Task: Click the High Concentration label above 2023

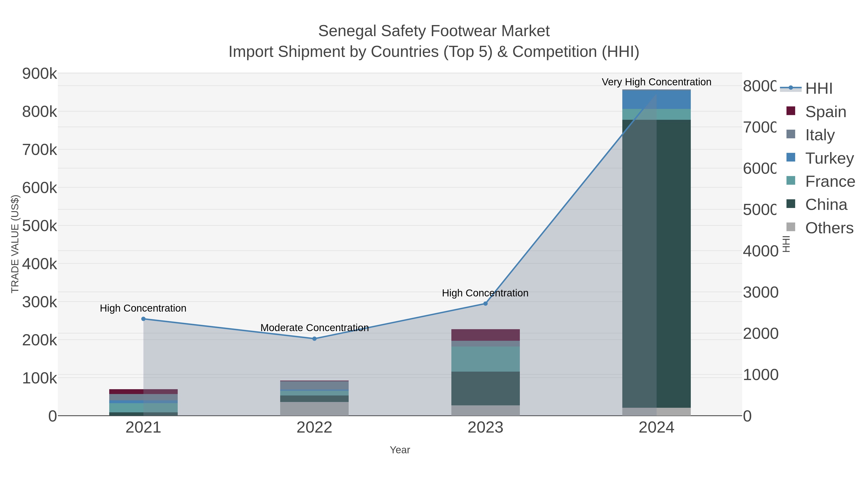Action: coord(485,293)
